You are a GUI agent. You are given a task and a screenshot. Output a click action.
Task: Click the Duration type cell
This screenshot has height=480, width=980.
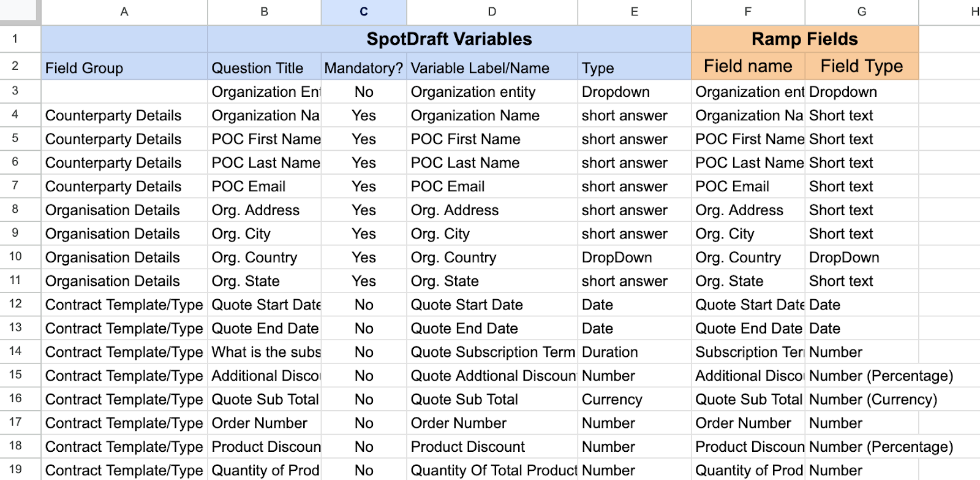coord(634,352)
